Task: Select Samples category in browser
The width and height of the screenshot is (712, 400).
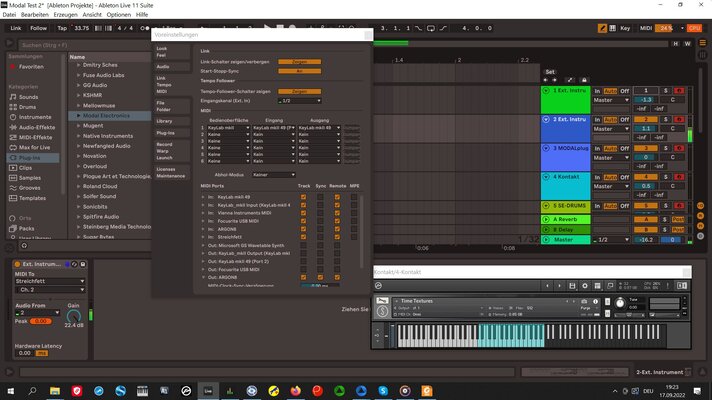Action: pos(30,178)
